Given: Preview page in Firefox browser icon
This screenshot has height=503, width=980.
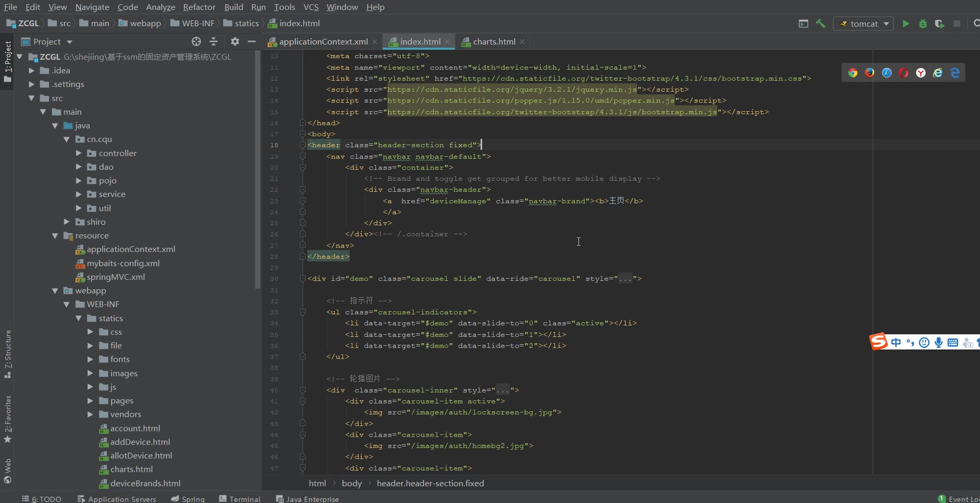Looking at the screenshot, I should [x=870, y=73].
